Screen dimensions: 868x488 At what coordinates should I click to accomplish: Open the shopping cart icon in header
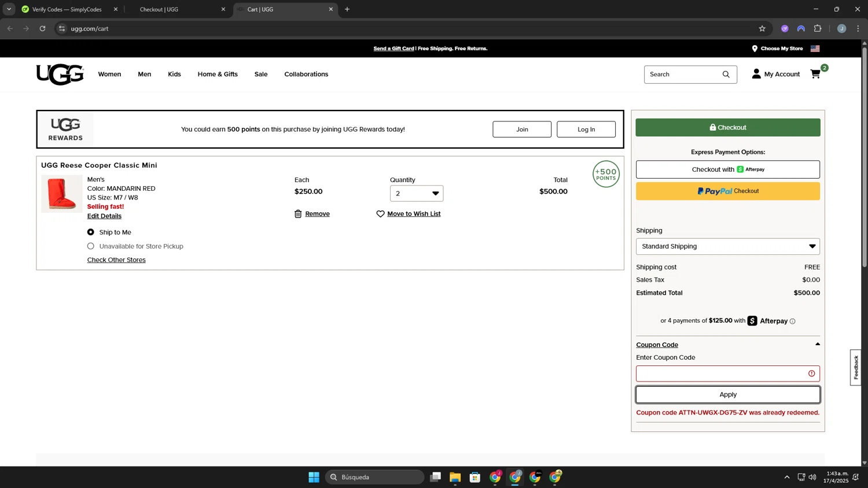click(x=815, y=74)
